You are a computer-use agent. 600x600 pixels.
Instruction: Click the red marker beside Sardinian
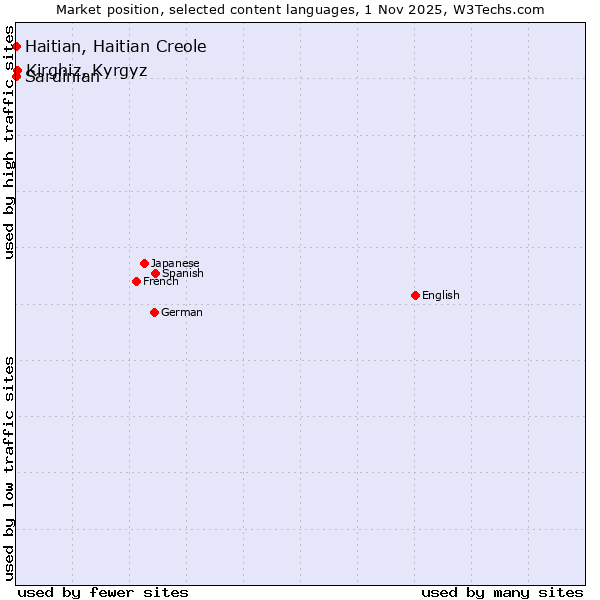[17, 77]
